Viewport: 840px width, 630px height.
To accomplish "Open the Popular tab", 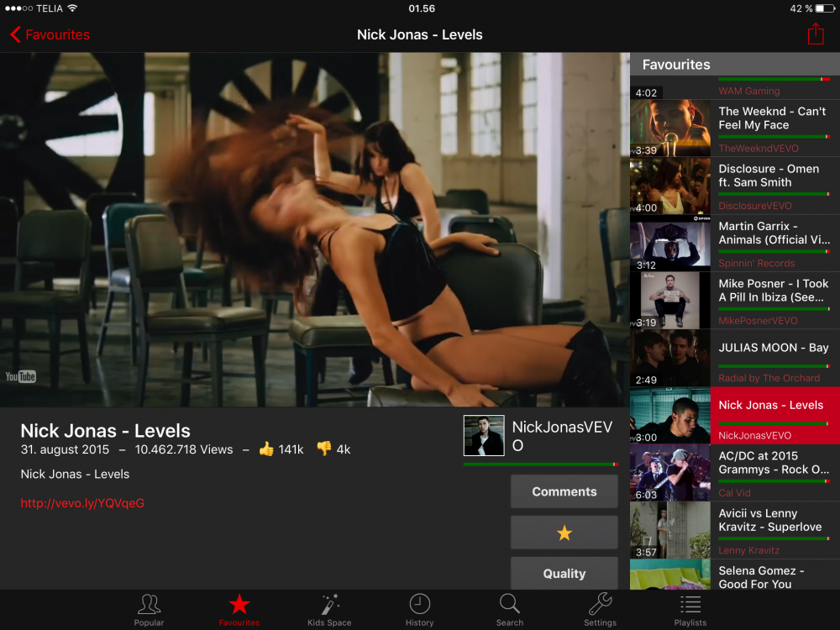I will (149, 610).
